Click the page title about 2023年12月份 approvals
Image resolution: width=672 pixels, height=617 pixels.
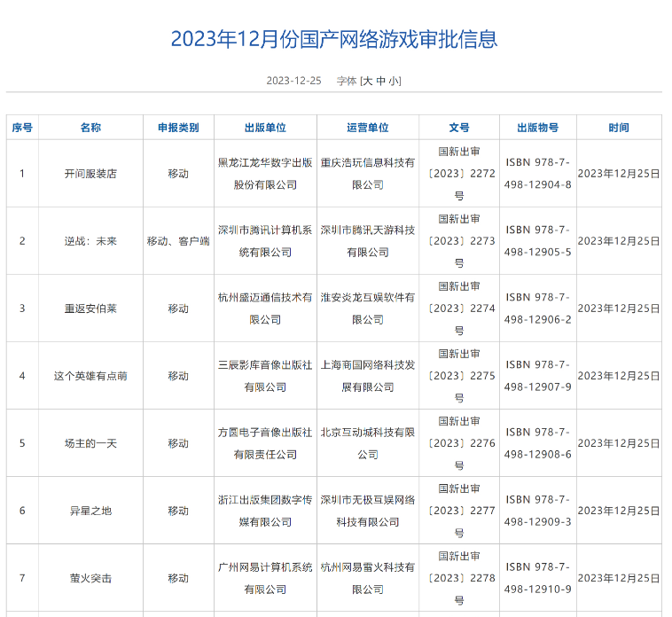(334, 39)
